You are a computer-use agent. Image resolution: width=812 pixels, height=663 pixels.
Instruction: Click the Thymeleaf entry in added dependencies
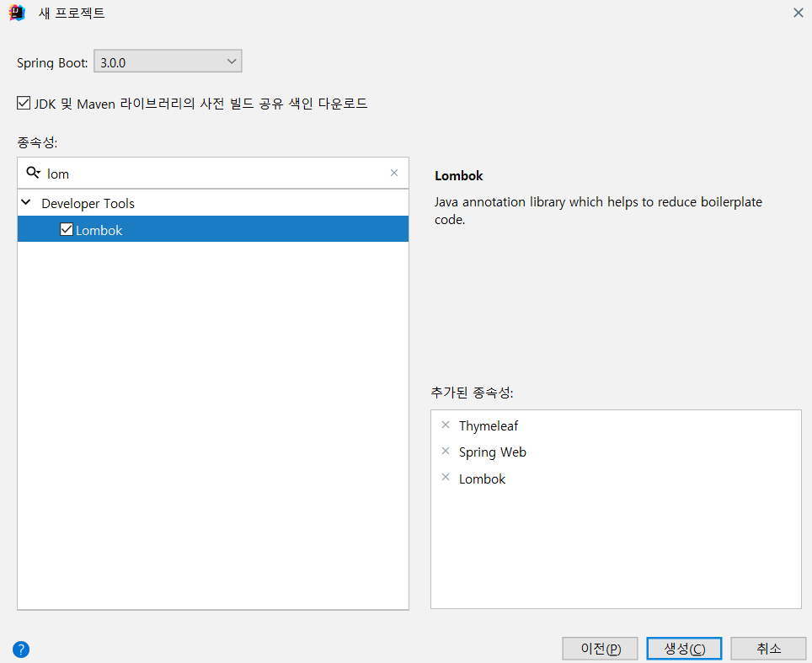pyautogui.click(x=489, y=425)
